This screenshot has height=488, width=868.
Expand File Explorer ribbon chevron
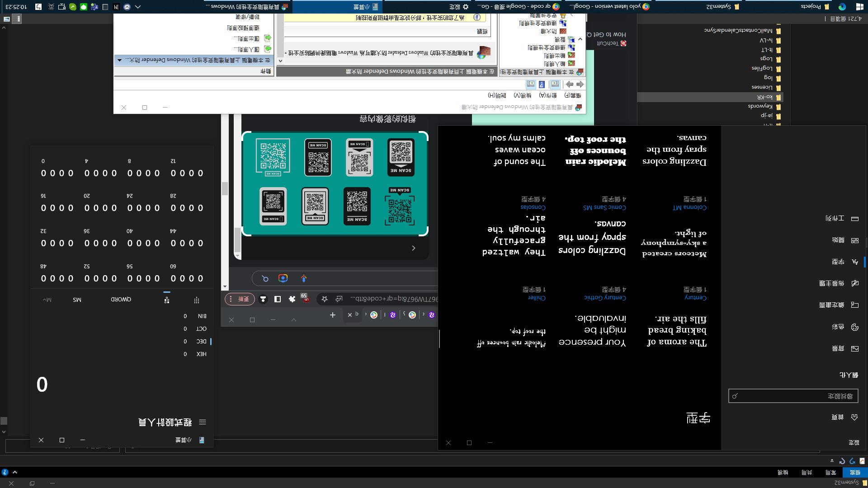pos(15,472)
